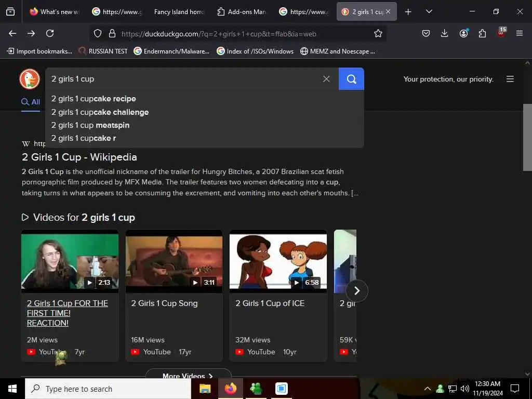Open the Windows notification center
532x399 pixels.
tap(515, 389)
